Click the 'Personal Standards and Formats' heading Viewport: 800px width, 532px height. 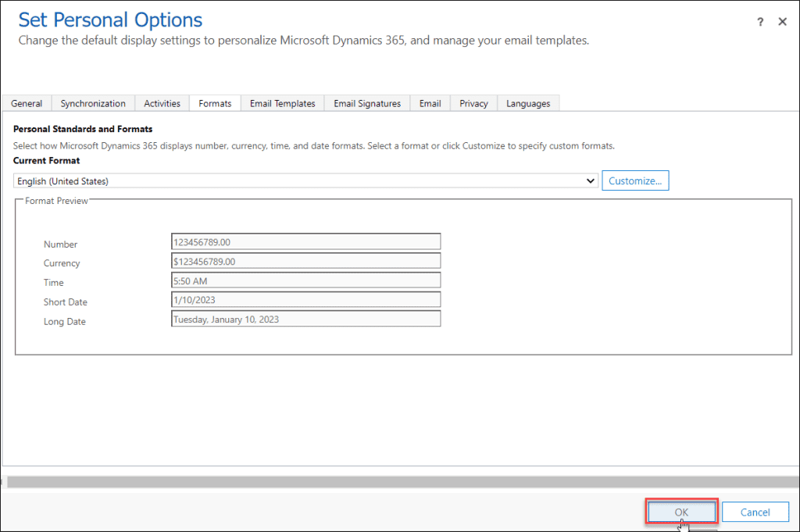point(83,129)
